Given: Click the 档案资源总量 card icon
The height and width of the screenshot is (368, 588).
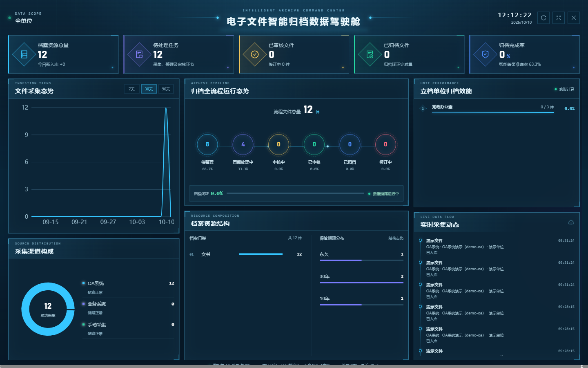Looking at the screenshot, I should click(24, 54).
